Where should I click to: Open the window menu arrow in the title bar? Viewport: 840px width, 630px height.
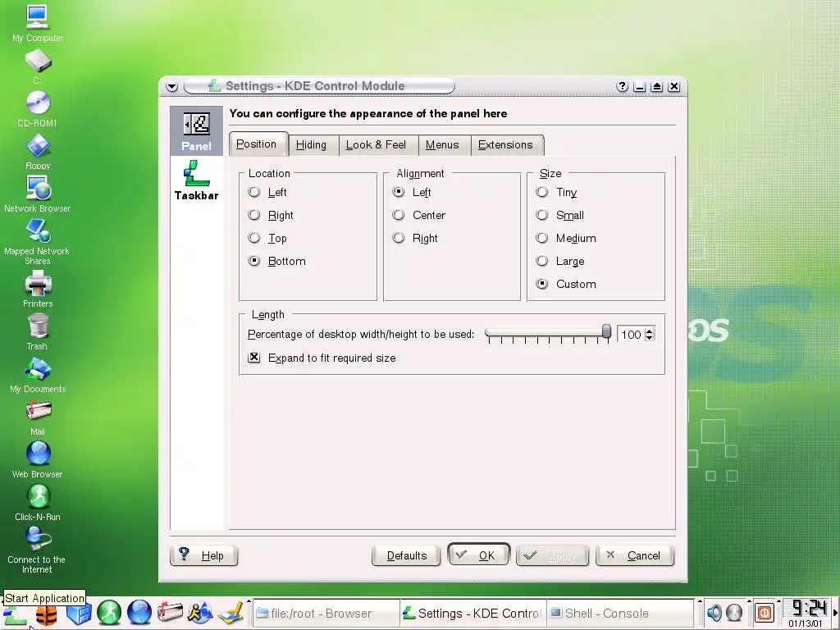click(x=172, y=86)
